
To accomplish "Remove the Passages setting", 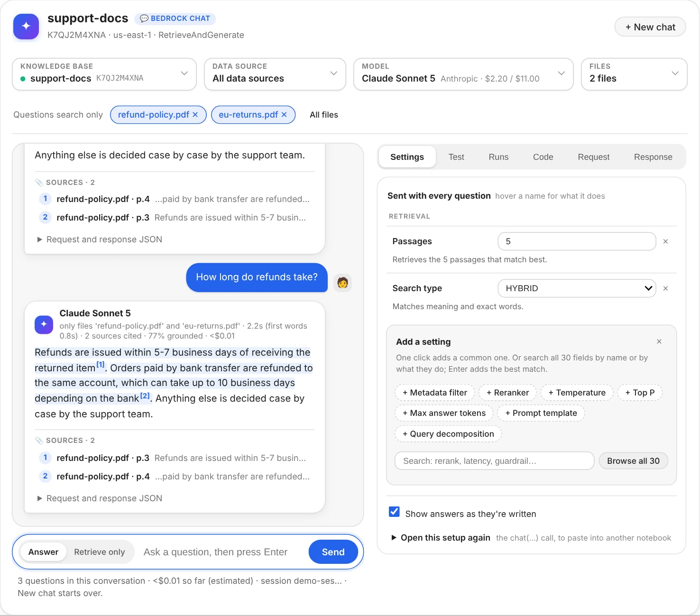I will click(x=665, y=241).
